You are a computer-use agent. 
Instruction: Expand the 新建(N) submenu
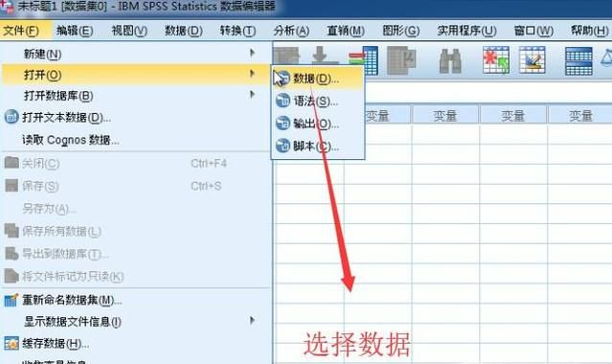pos(136,54)
